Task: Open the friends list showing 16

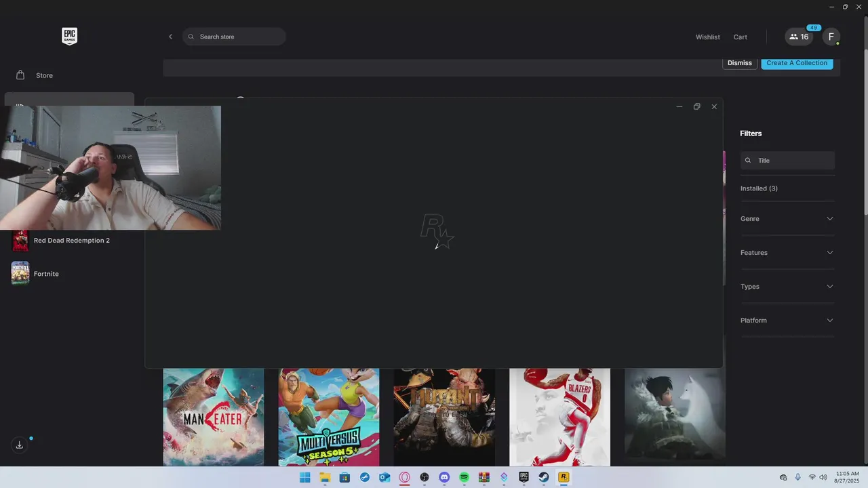Action: [799, 37]
